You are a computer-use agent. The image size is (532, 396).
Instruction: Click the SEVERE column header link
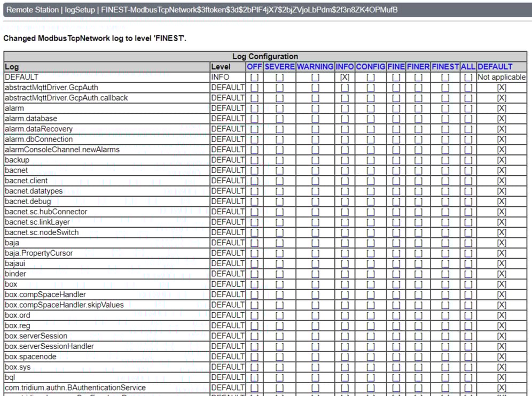(x=279, y=66)
